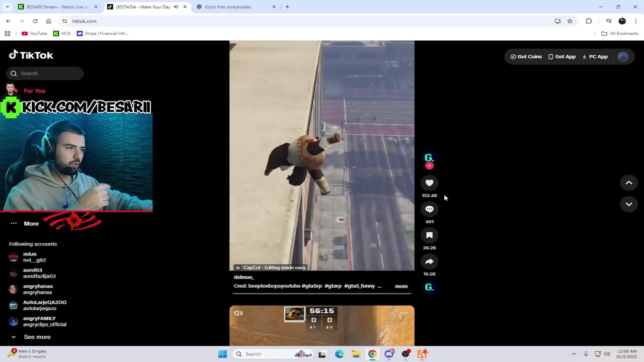Screen dimensions: 644x362
Task: Toggle mute on the next video's speaker icon
Action: [238, 313]
